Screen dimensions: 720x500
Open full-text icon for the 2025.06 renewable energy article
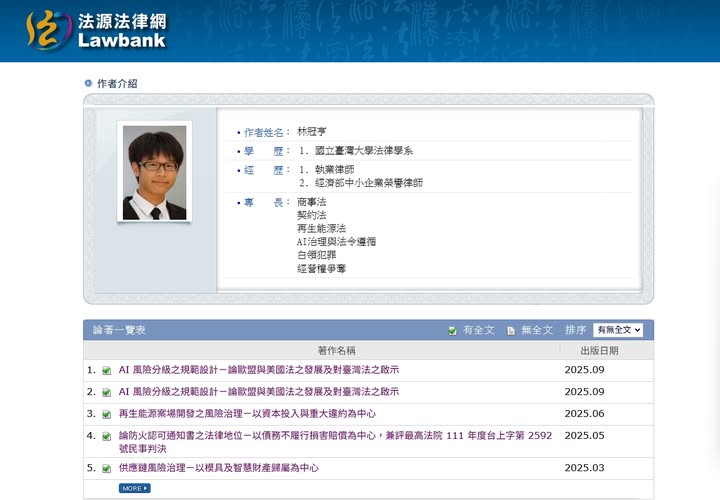[x=106, y=414]
